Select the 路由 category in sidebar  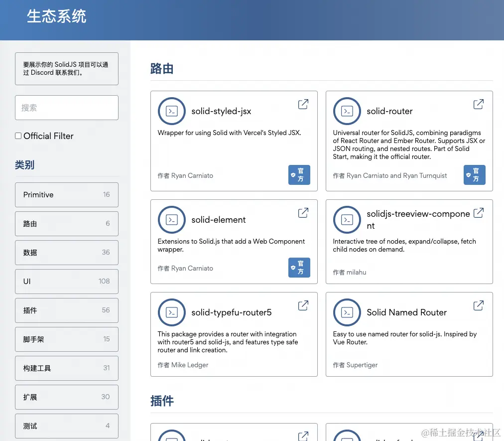pos(66,224)
